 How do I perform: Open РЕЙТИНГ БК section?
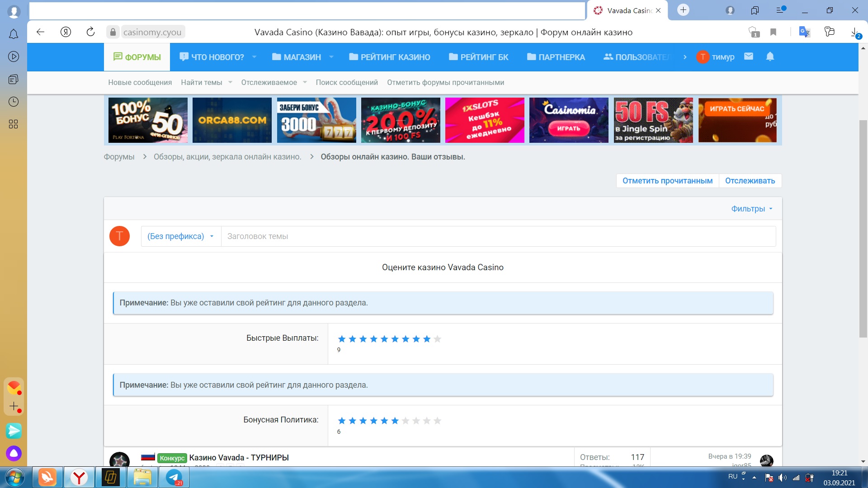(479, 57)
